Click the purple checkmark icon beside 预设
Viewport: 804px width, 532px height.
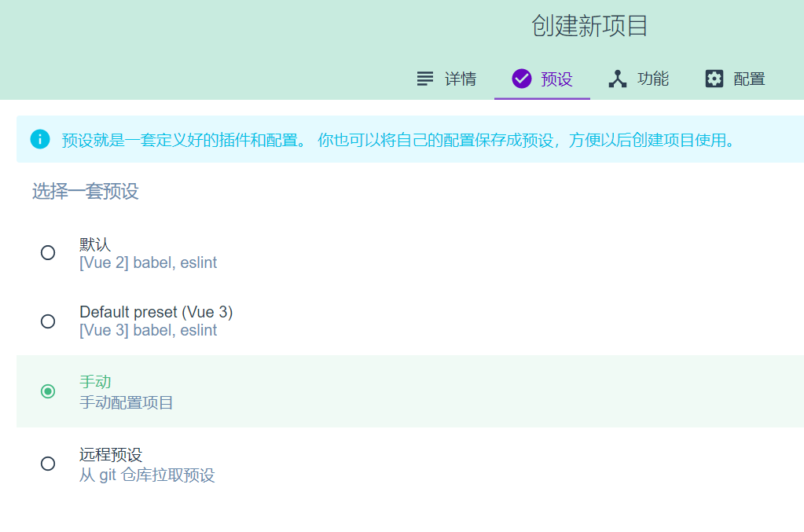pyautogui.click(x=522, y=79)
